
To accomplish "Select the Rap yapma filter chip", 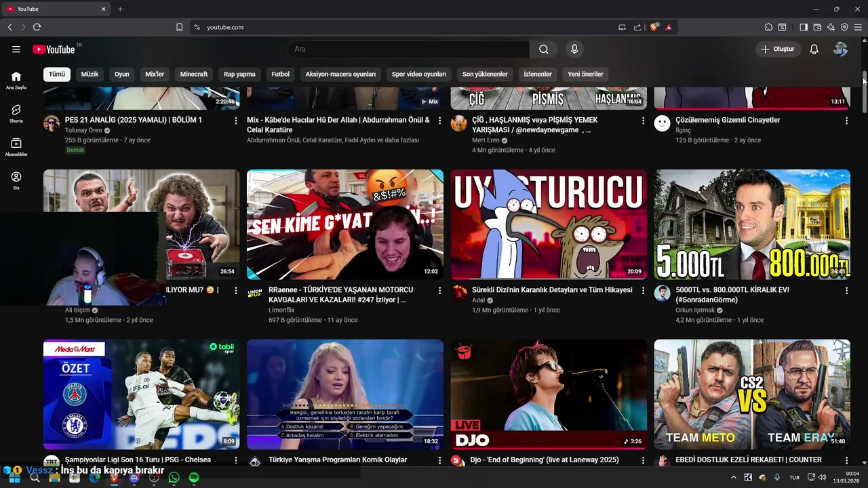I will click(239, 74).
